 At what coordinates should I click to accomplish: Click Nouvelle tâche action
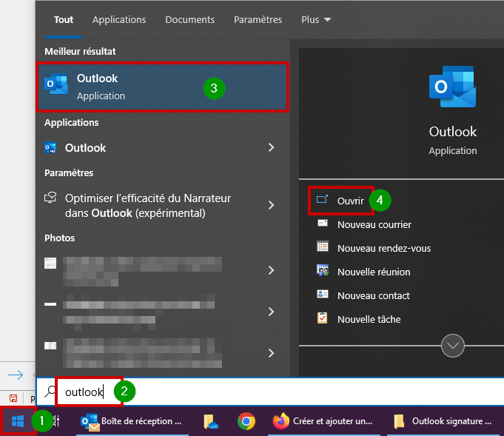[369, 319]
